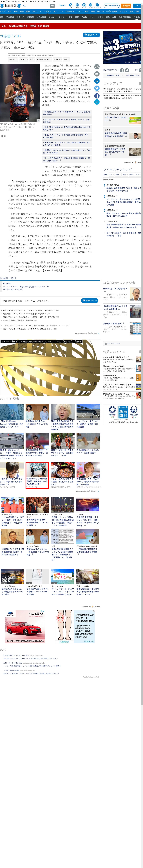Click the デジタル毎日とは button

[111, 6]
